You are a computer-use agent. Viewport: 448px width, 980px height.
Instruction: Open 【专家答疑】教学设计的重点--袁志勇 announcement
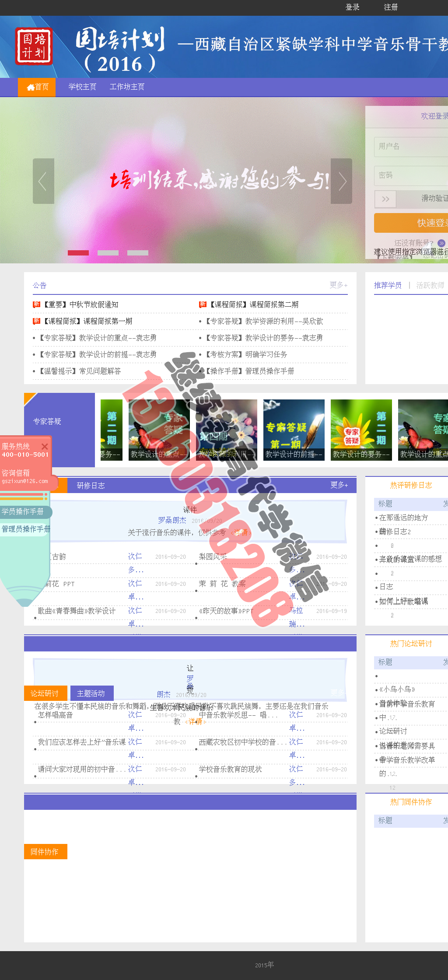97,338
